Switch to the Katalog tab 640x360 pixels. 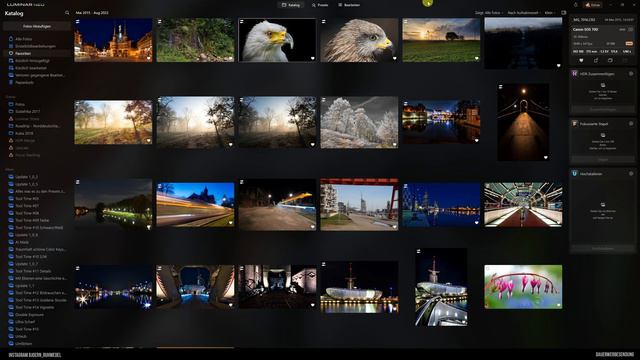tap(291, 5)
